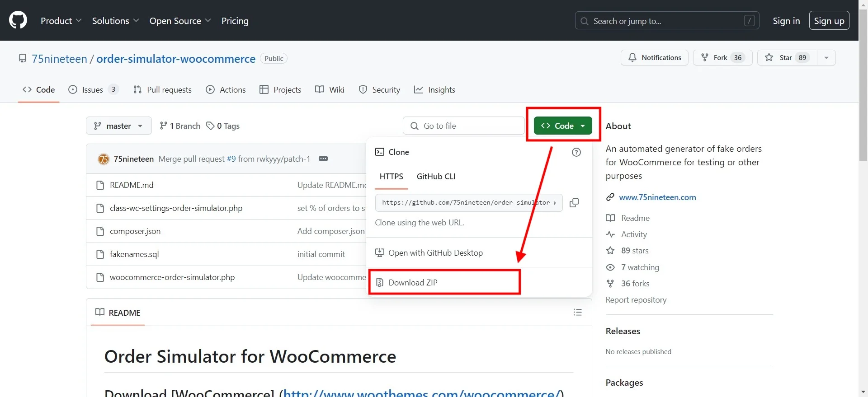Viewport: 868px width, 397px height.
Task: Click the search magnifier icon in header
Action: (585, 21)
